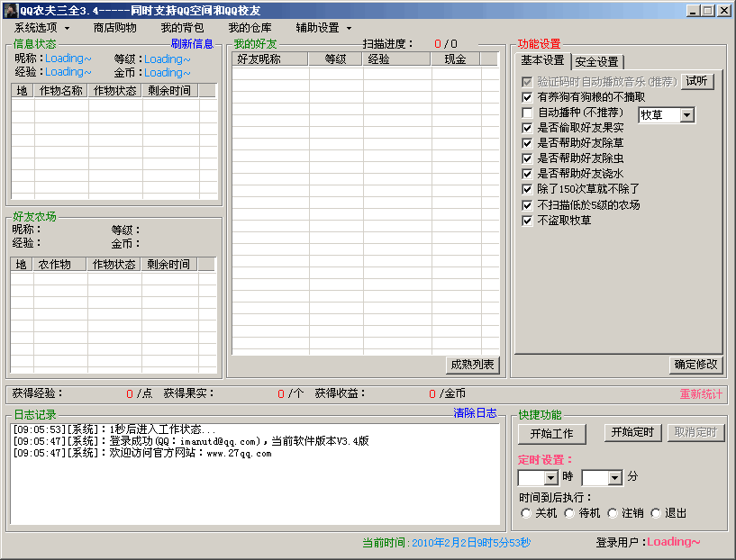Toggle 是否帮助好友浇水 checkbox
The width and height of the screenshot is (736, 560).
click(527, 174)
